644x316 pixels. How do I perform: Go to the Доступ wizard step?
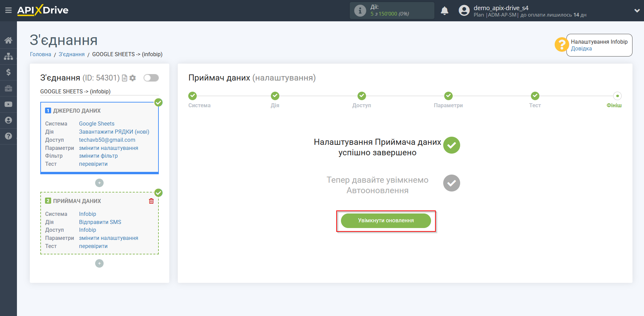tap(362, 96)
